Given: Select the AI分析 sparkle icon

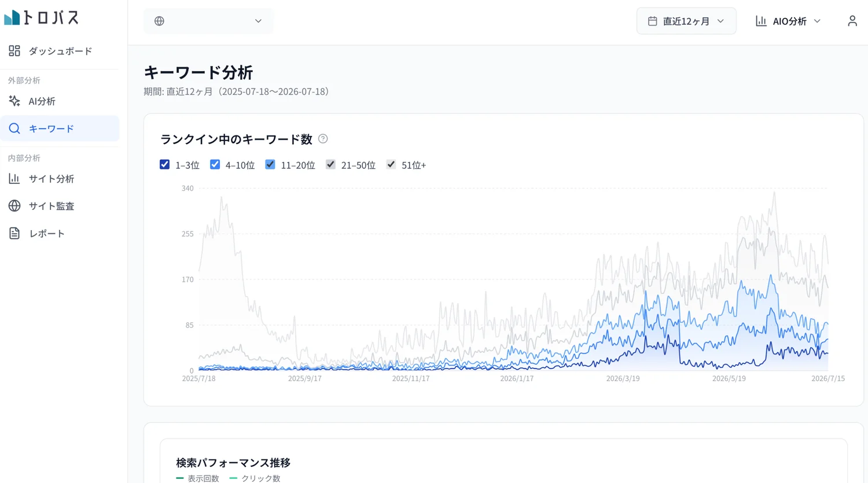Looking at the screenshot, I should click(x=14, y=101).
